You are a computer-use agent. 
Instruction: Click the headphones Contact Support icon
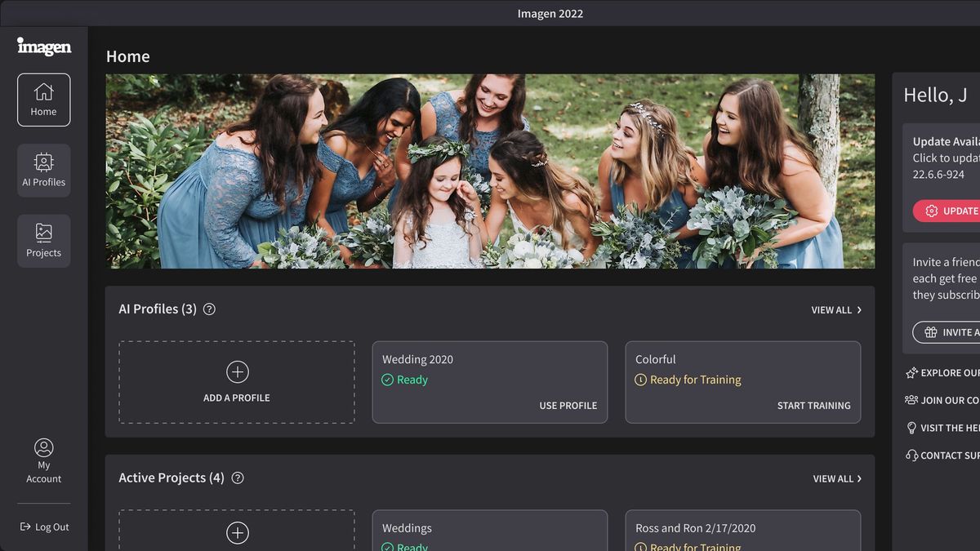point(911,455)
